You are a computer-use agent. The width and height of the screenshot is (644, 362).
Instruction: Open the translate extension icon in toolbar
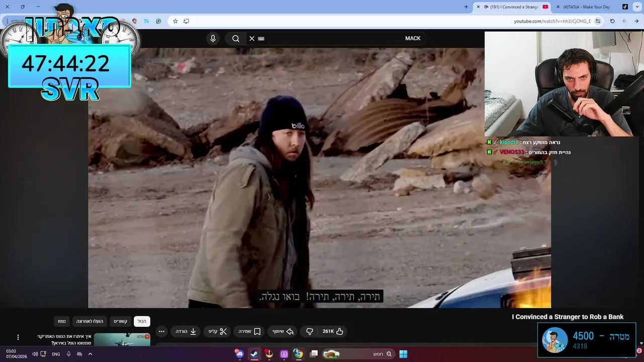coord(146,21)
